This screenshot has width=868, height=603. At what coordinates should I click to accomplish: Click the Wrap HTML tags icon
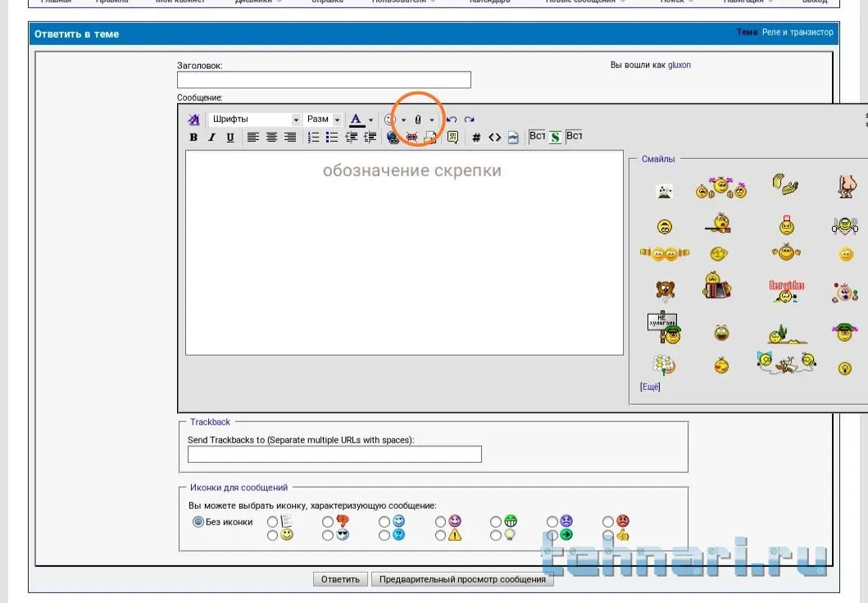pyautogui.click(x=494, y=137)
